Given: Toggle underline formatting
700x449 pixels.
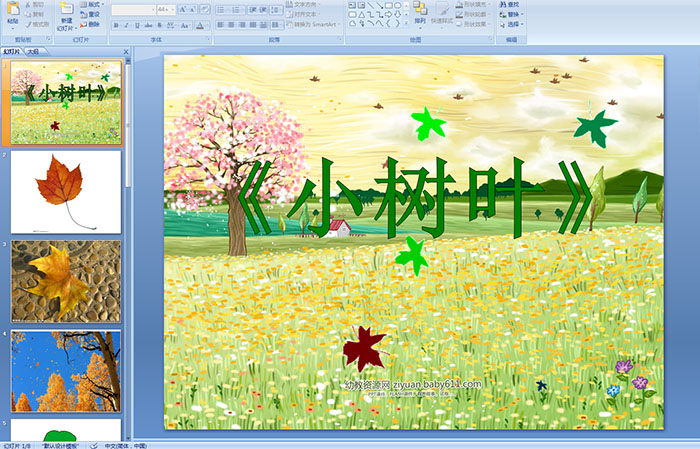Looking at the screenshot, I should pos(137,25).
